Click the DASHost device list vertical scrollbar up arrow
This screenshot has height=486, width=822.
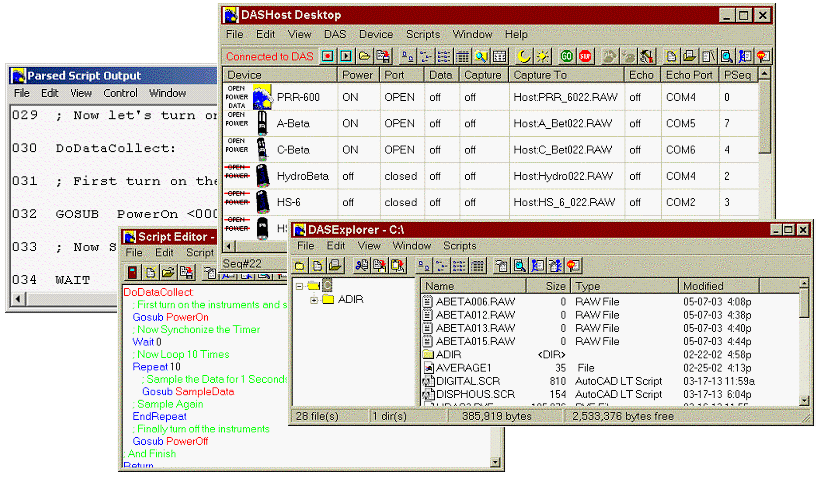(764, 73)
